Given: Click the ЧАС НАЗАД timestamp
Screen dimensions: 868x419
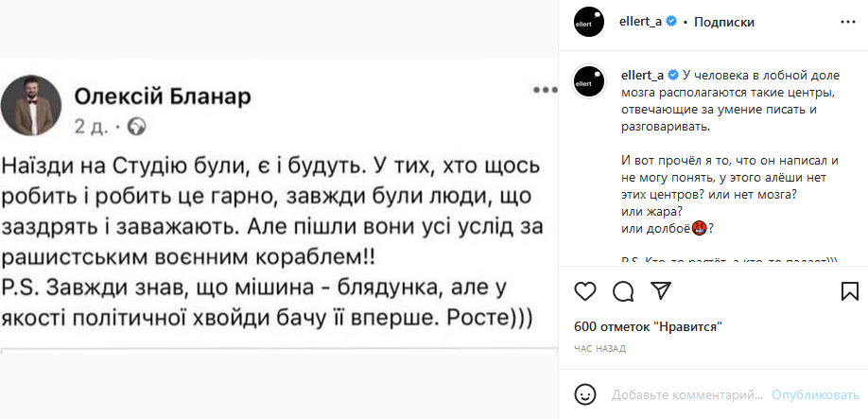Looking at the screenshot, I should click(x=599, y=349).
